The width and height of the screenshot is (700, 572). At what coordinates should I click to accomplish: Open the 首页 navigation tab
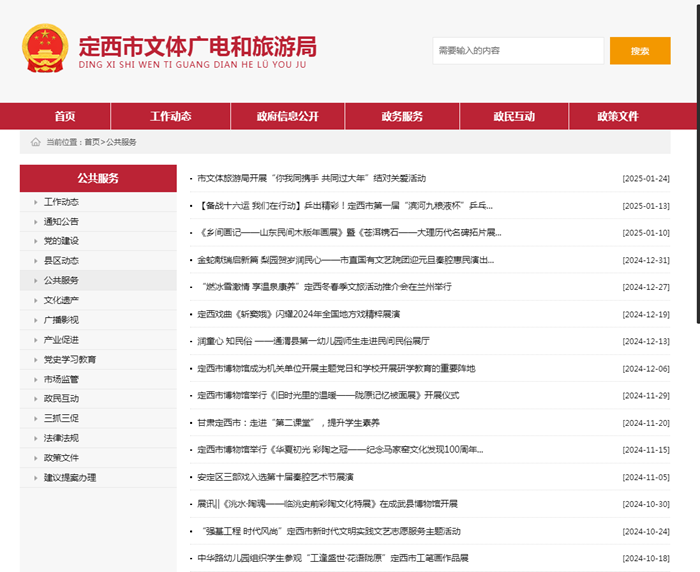(x=65, y=116)
